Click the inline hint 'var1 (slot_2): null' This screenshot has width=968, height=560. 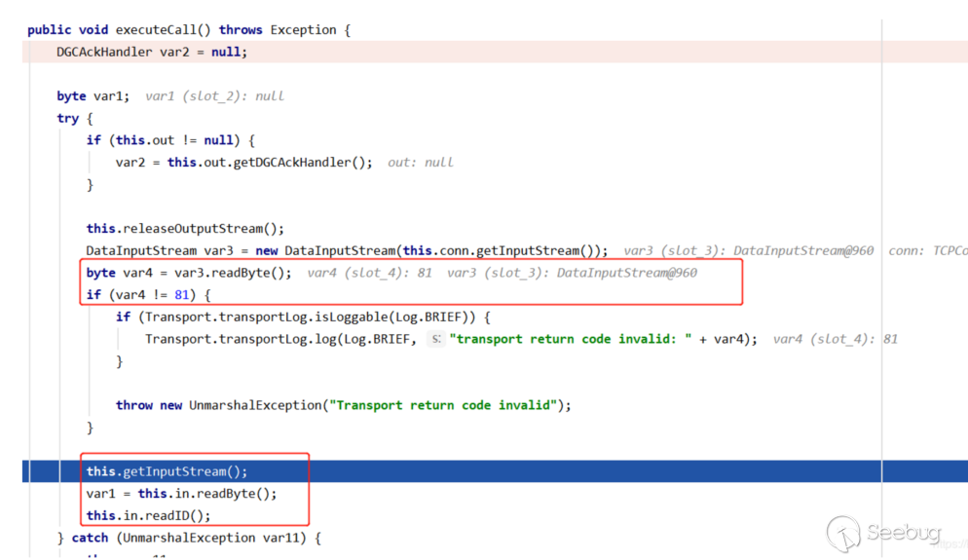pos(214,96)
